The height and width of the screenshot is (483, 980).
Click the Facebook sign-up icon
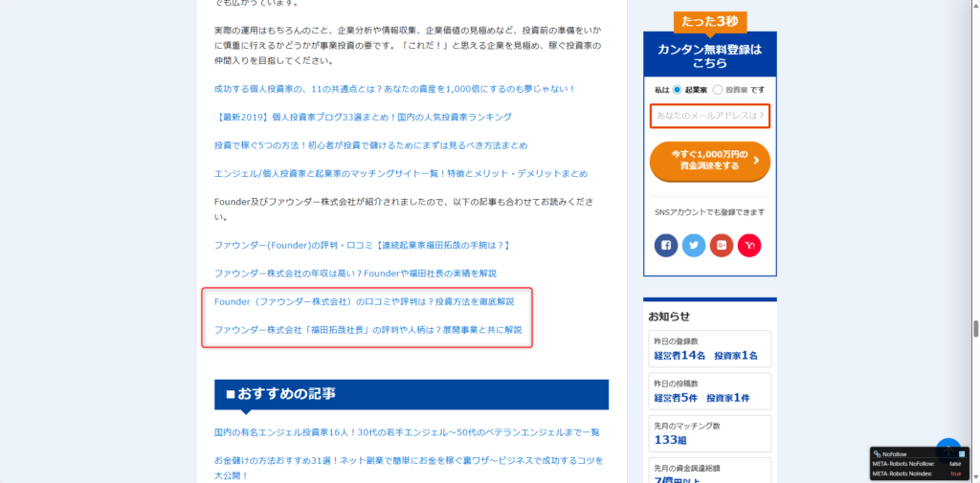tap(666, 246)
